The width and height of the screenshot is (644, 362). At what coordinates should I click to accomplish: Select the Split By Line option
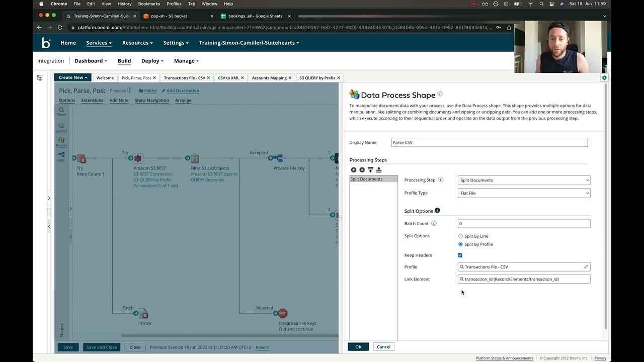(x=460, y=236)
